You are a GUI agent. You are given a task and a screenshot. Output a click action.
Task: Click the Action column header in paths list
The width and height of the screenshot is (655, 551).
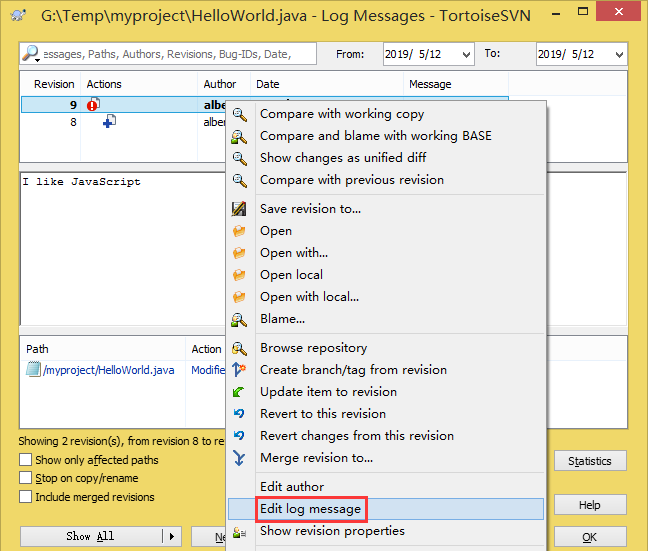(x=206, y=349)
